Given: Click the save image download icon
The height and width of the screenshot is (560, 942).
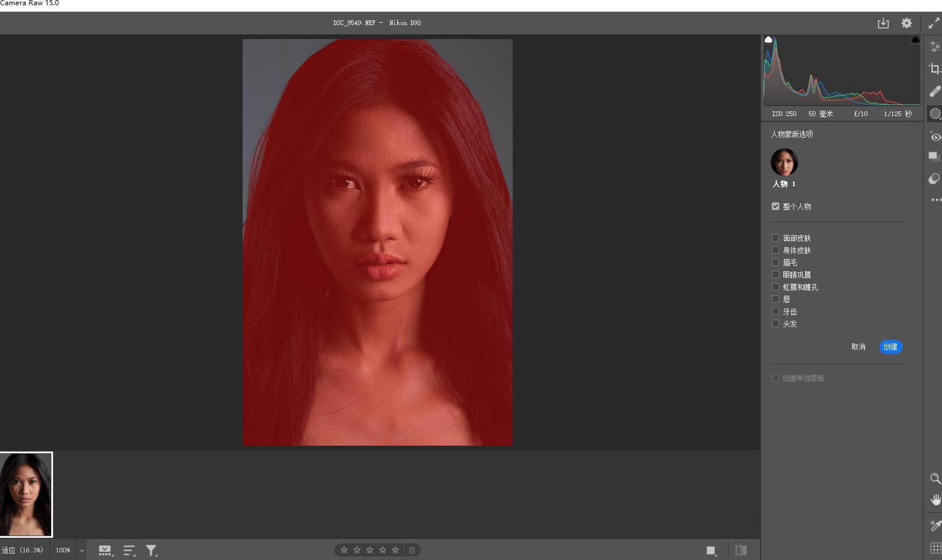Looking at the screenshot, I should tap(883, 23).
